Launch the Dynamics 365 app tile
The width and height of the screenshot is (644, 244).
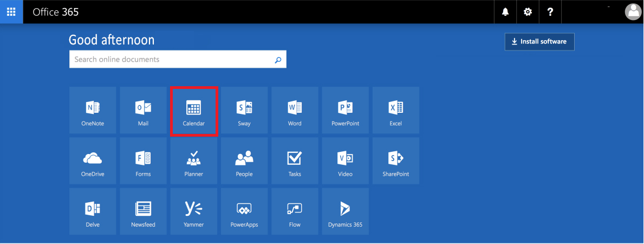[x=346, y=211]
